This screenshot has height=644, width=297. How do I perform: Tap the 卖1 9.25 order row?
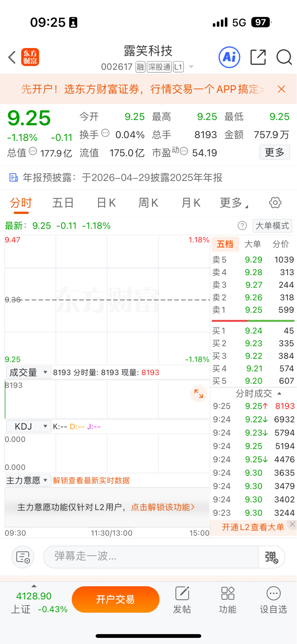[253, 310]
